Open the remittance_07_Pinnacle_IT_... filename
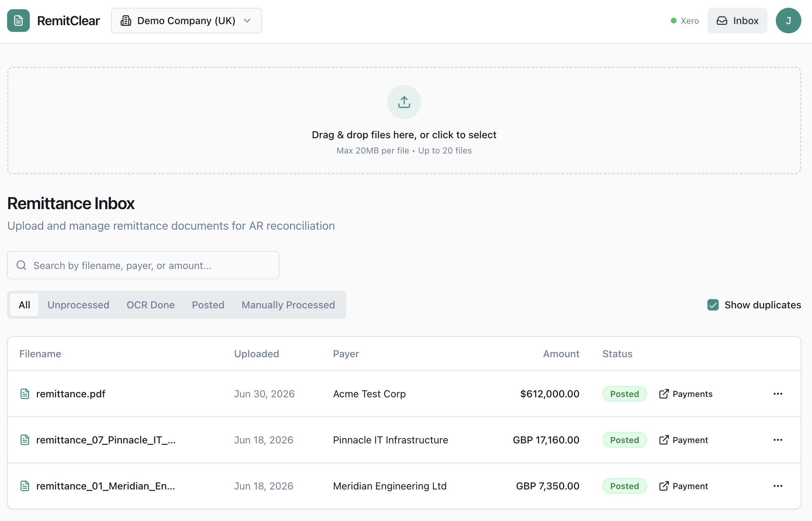 106,440
